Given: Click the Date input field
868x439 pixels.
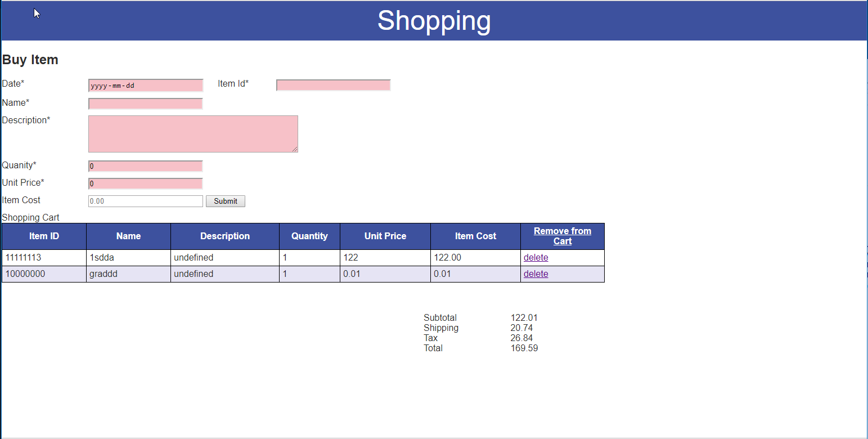Looking at the screenshot, I should 146,86.
